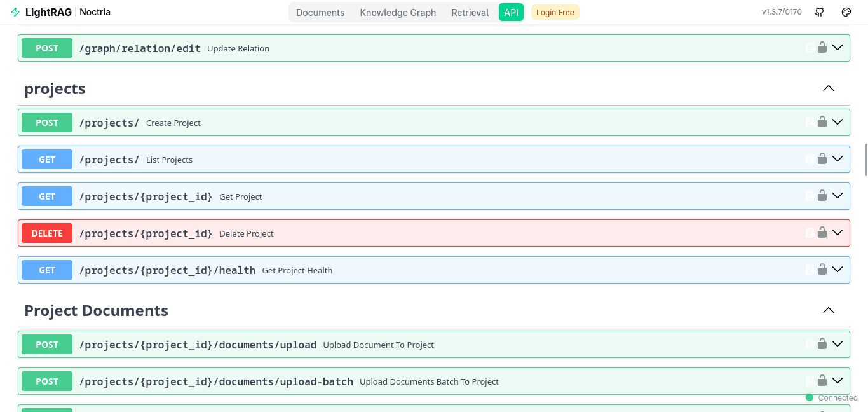The height and width of the screenshot is (412, 868).
Task: Click the lock icon on Create Project row
Action: pos(822,122)
